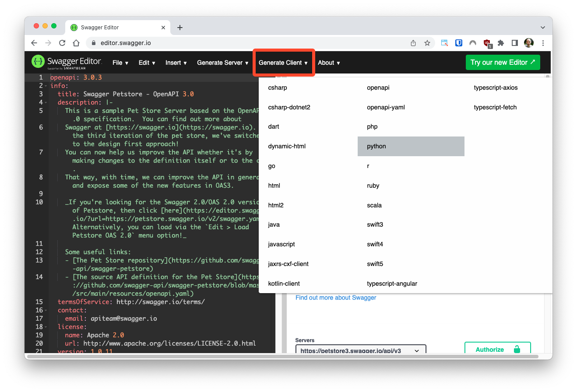Open the Extensions puzzle menu
Viewport: 577px width, 392px height.
pos(501,43)
